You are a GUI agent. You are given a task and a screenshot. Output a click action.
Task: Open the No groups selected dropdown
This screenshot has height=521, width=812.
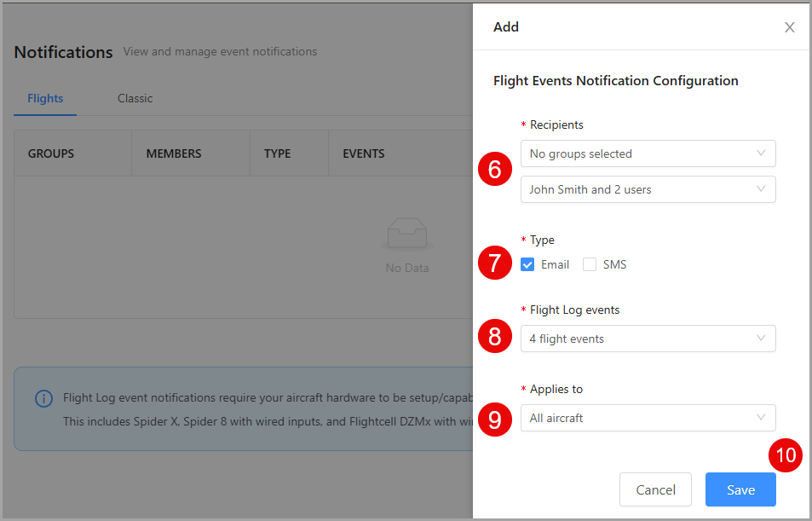648,153
